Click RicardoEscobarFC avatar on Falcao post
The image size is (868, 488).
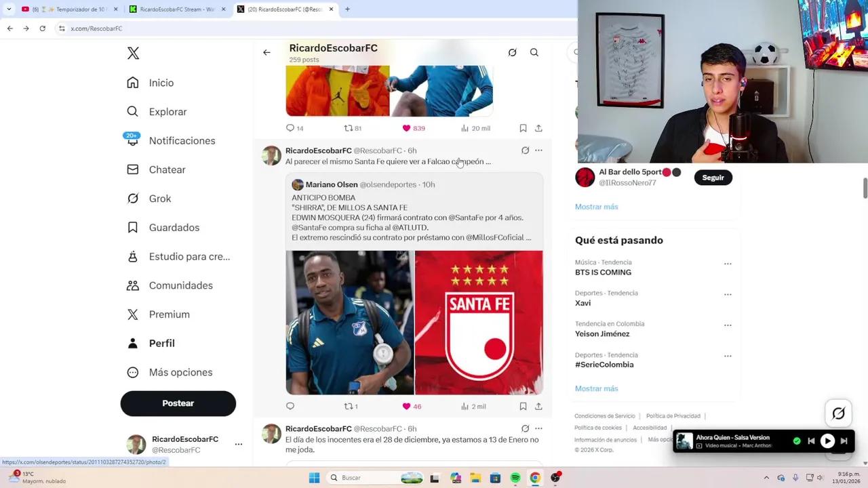[x=271, y=155]
